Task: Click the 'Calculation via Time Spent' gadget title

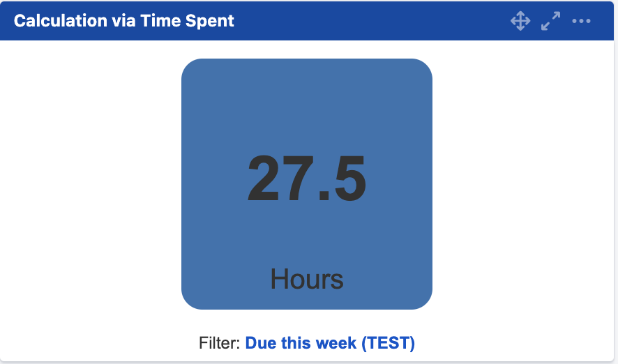Action: coord(124,21)
